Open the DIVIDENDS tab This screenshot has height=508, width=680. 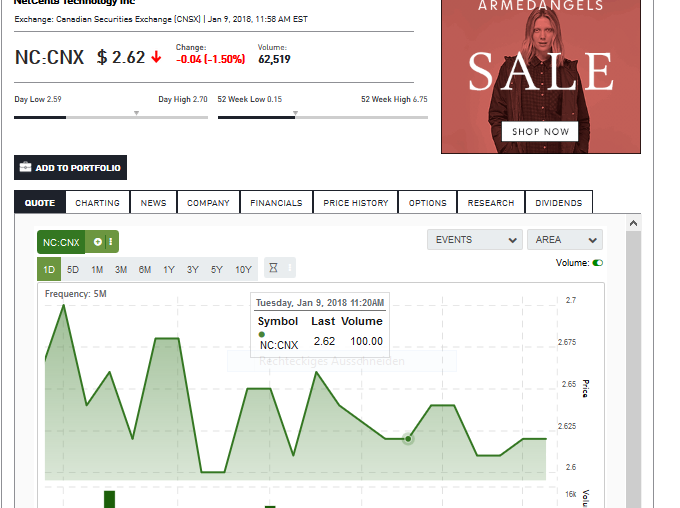(x=559, y=203)
